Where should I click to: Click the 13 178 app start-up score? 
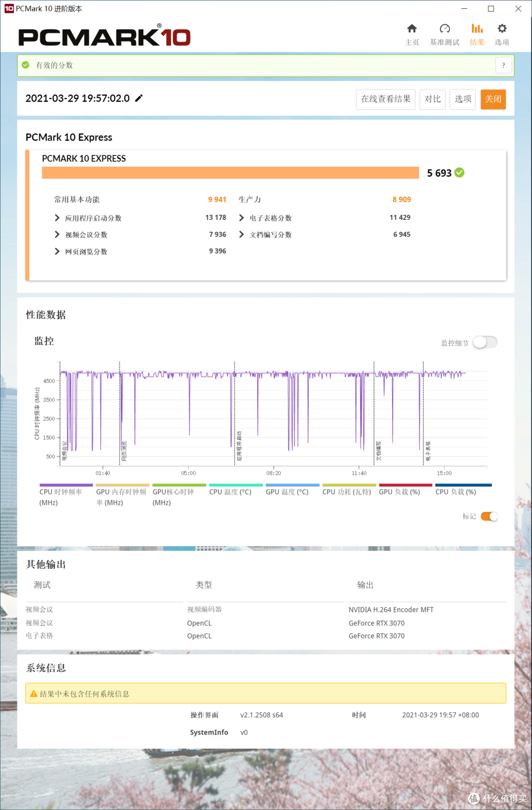tap(216, 217)
